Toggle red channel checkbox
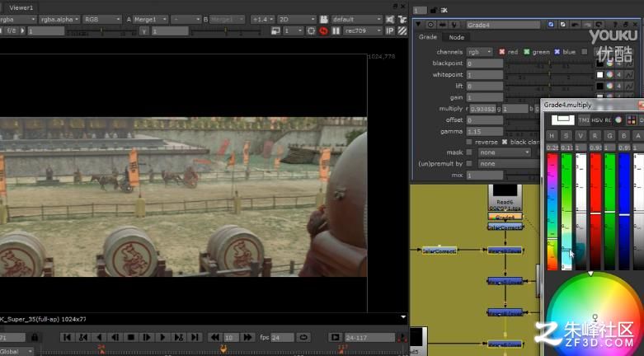The width and height of the screenshot is (644, 356). (x=502, y=52)
